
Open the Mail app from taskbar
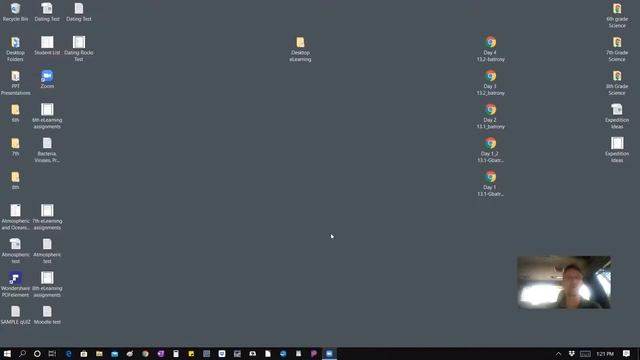(x=114, y=353)
